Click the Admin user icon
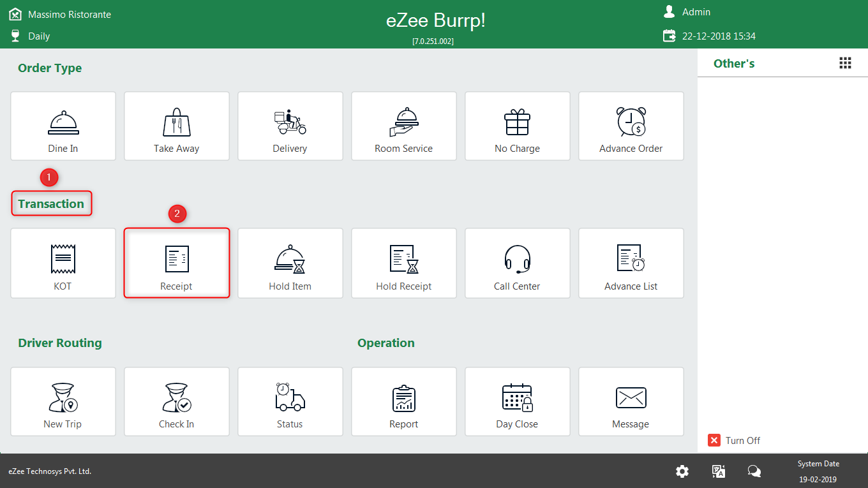 pos(670,11)
